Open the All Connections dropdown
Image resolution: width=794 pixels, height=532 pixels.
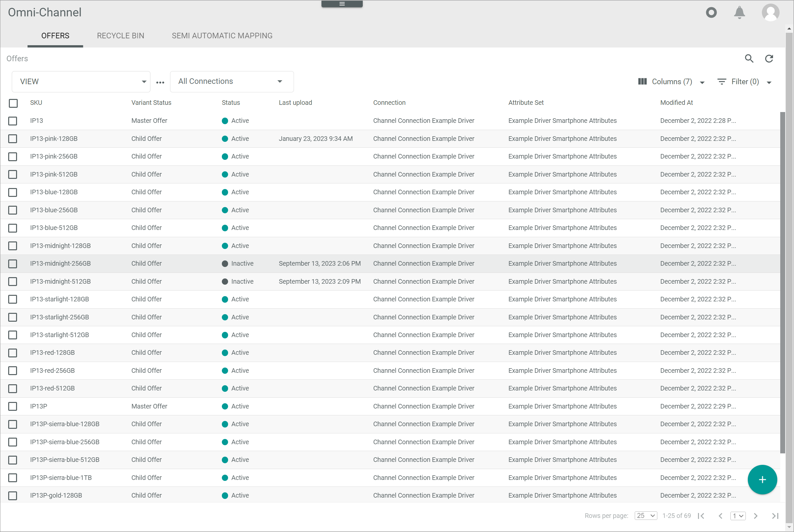232,82
